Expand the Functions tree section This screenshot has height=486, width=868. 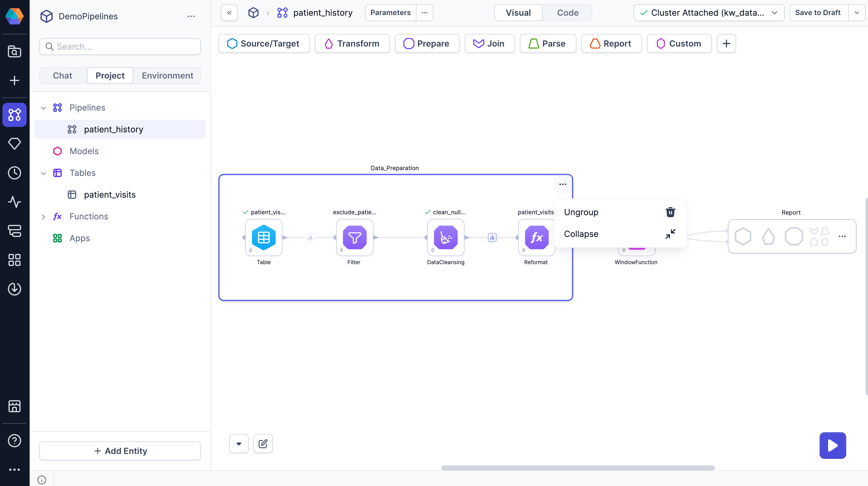pos(44,217)
